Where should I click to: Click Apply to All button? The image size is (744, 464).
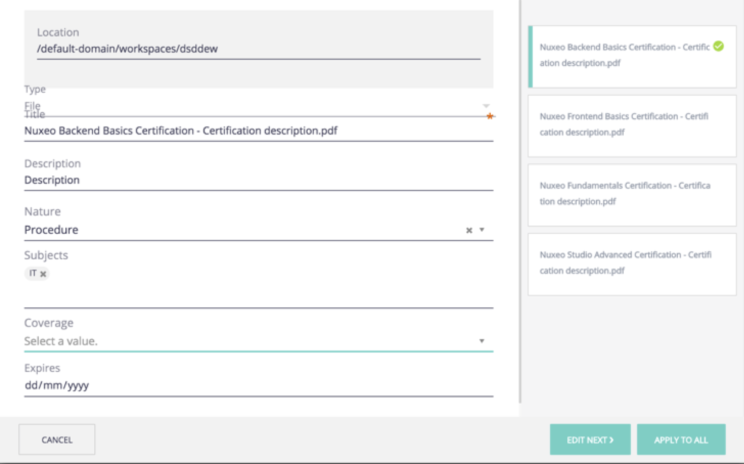(x=681, y=439)
